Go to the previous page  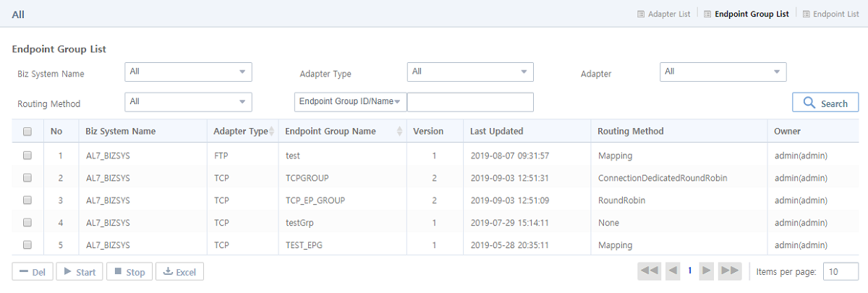(673, 271)
